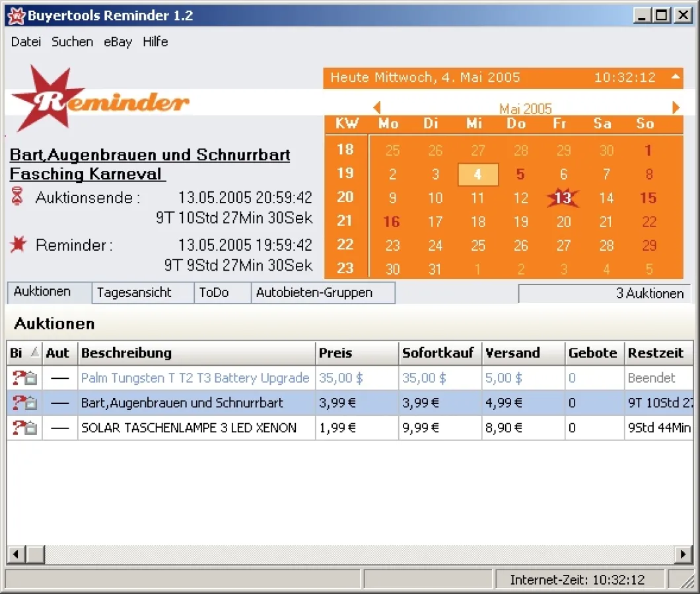The width and height of the screenshot is (700, 594).
Task: Open the Datei menu
Action: (x=26, y=42)
